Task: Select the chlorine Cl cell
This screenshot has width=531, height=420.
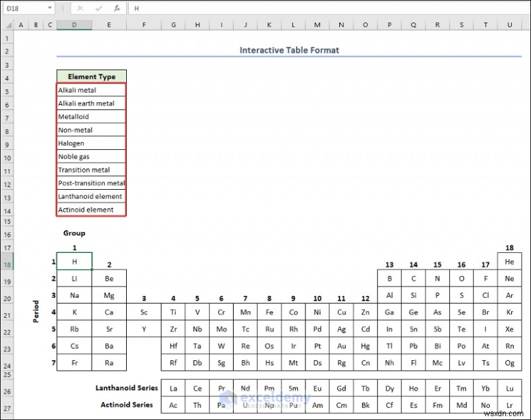Action: click(x=486, y=295)
